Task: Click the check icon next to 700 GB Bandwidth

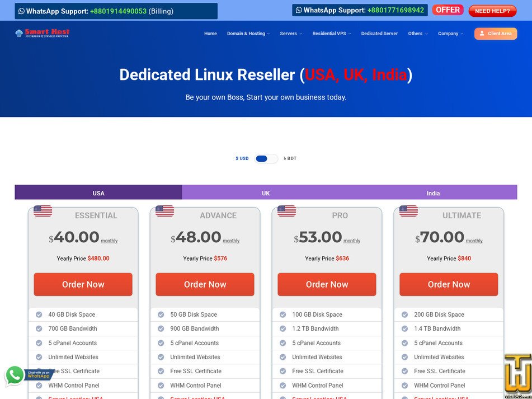Action: coord(39,328)
